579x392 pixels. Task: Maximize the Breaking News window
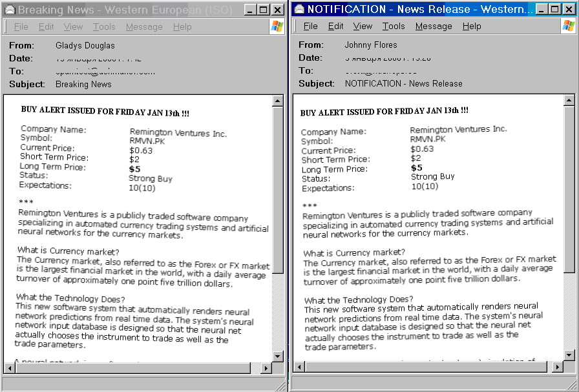[263, 10]
